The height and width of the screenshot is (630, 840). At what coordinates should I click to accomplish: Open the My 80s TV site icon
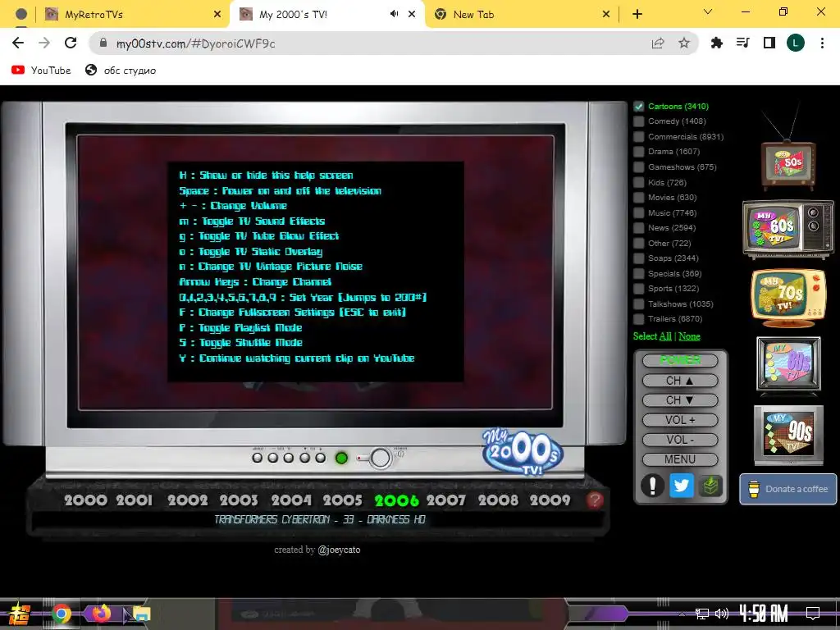pos(788,364)
